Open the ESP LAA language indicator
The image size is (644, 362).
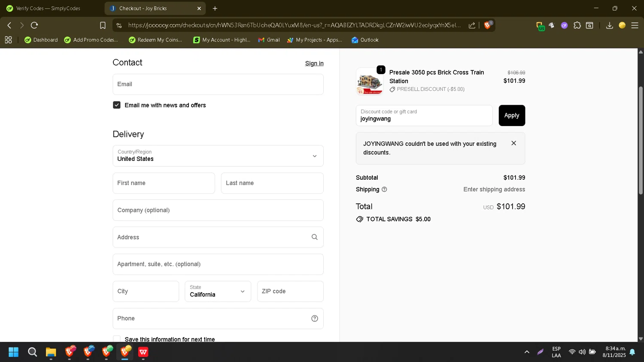[556, 352]
